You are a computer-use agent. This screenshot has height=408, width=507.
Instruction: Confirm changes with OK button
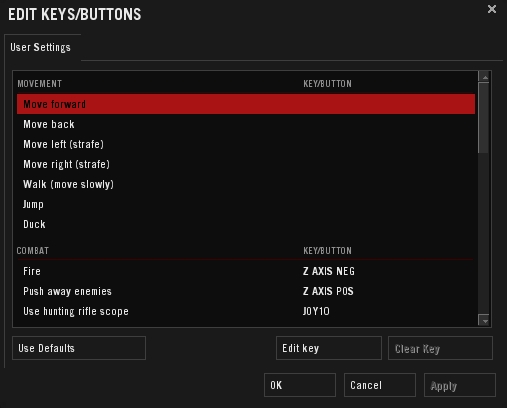click(300, 385)
